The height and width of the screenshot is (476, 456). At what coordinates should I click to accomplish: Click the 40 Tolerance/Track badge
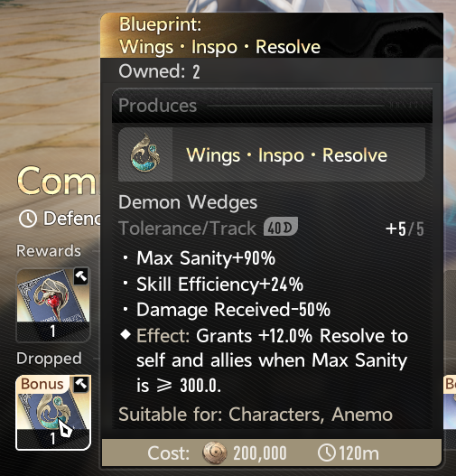[280, 227]
